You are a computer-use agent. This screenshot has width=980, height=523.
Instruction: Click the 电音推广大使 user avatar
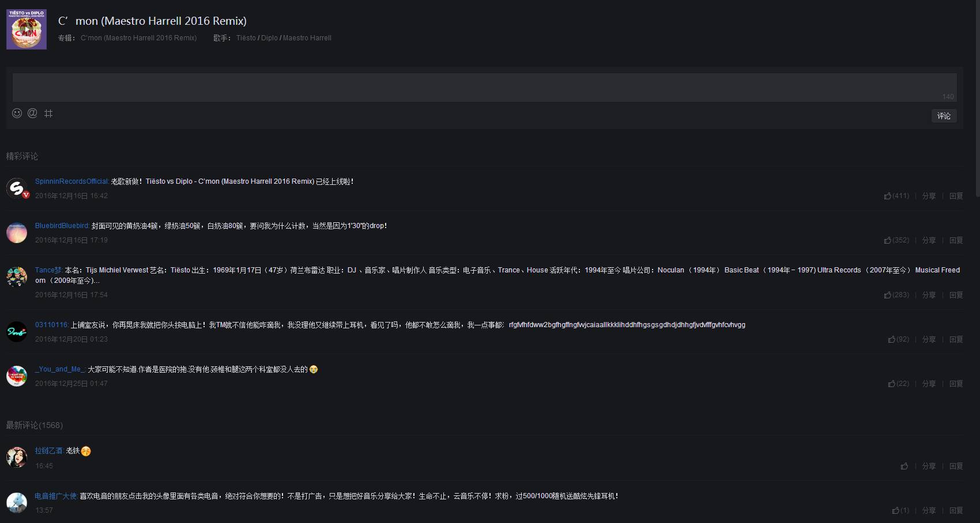pyautogui.click(x=17, y=502)
